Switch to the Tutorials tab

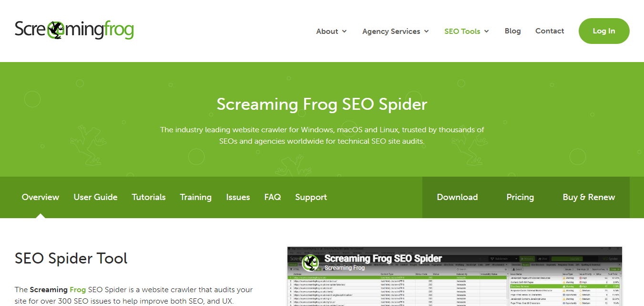point(149,197)
